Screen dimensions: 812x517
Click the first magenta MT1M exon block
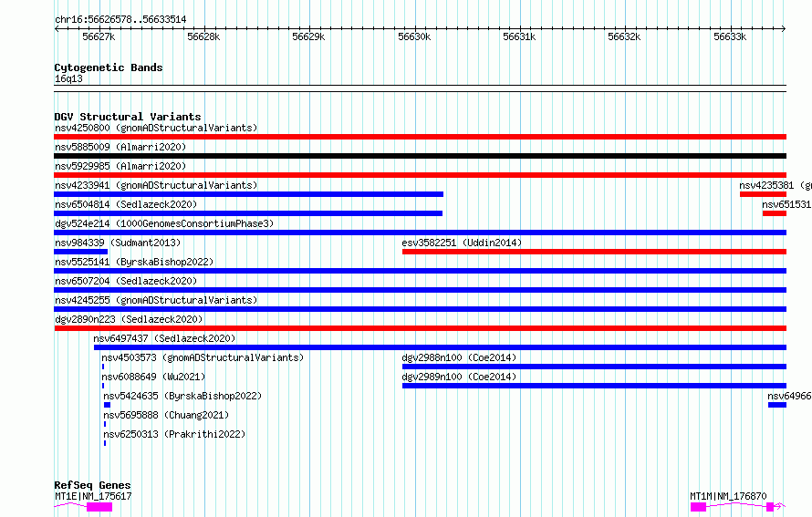698,507
